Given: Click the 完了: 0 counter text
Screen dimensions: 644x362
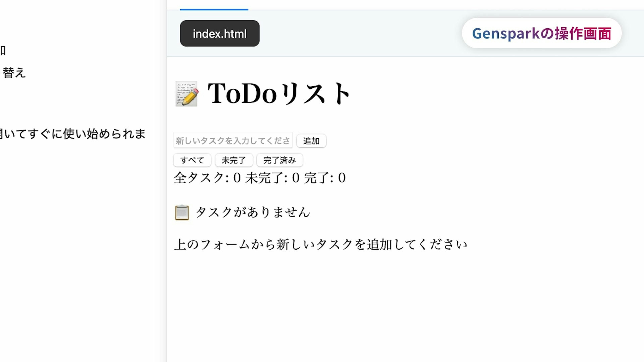Looking at the screenshot, I should click(325, 178).
